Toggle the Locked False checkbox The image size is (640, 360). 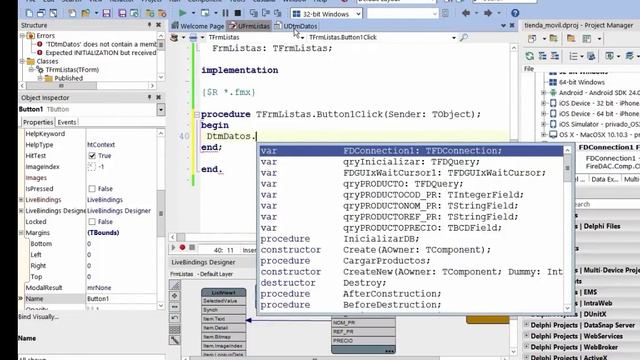coord(92,222)
